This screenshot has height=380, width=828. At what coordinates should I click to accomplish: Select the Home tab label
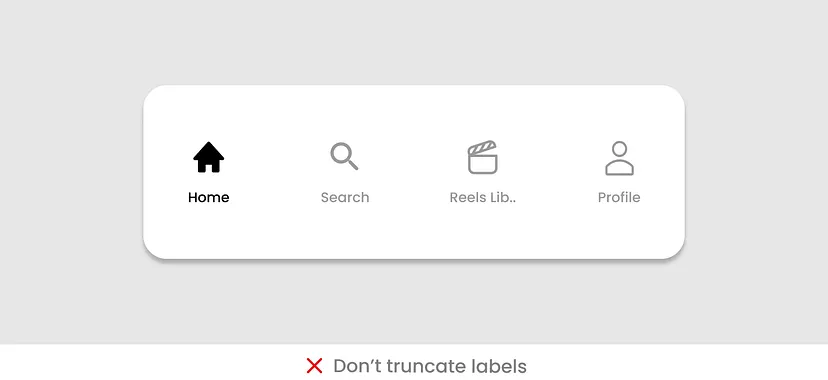point(209,197)
